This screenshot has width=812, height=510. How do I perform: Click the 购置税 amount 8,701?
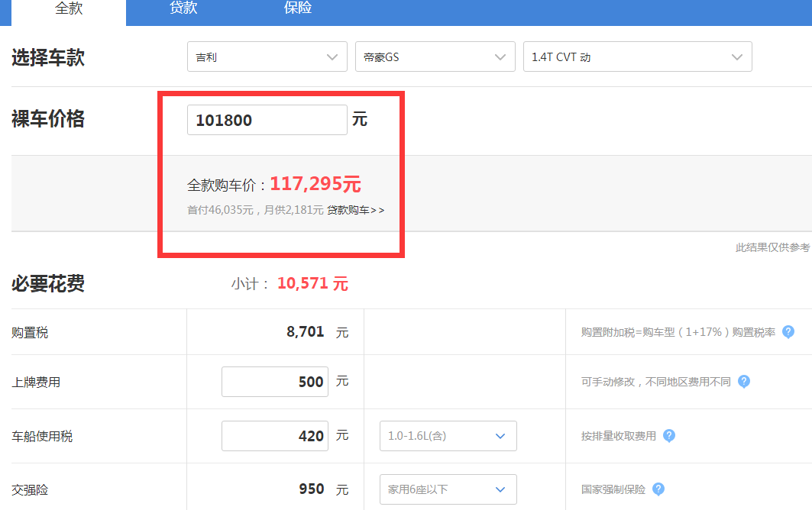305,332
